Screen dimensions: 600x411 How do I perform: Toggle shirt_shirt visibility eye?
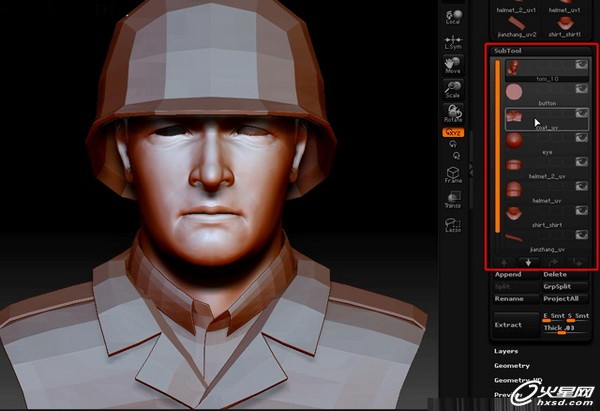click(x=582, y=210)
